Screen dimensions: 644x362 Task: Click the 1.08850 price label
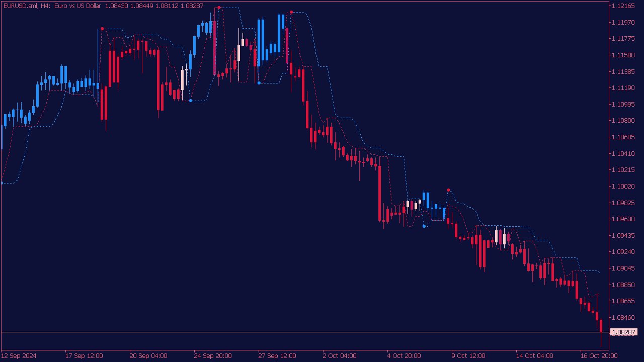click(x=623, y=285)
